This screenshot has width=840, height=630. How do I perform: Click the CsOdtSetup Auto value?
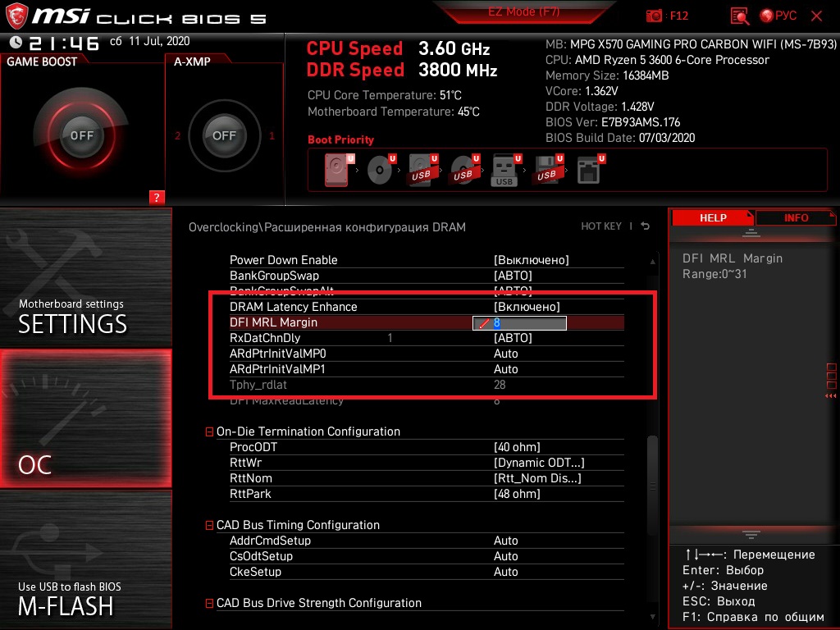point(505,556)
